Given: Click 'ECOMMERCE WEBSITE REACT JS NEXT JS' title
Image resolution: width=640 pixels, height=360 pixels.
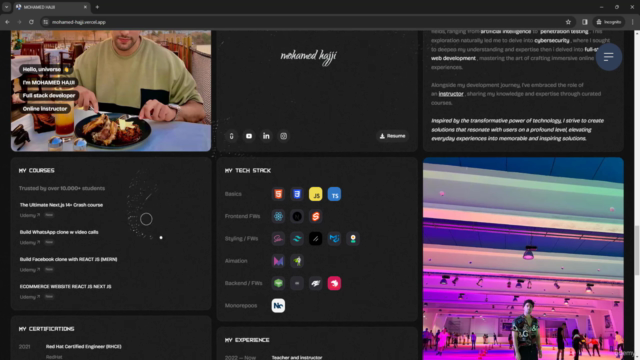Looking at the screenshot, I should point(66,287).
